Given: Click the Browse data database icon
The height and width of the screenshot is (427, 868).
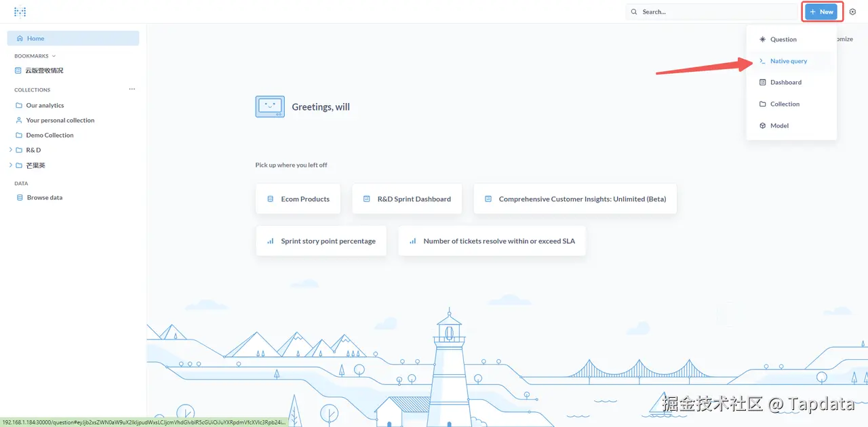Looking at the screenshot, I should [x=20, y=198].
